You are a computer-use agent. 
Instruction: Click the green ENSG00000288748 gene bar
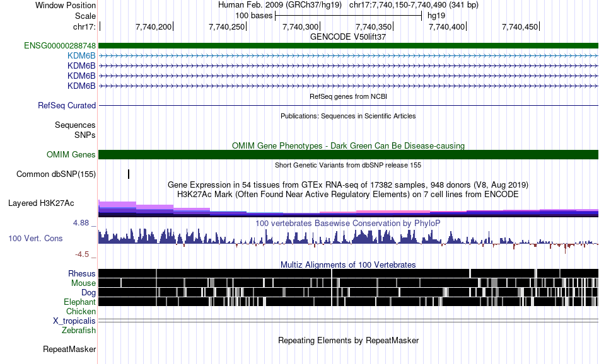(349, 46)
